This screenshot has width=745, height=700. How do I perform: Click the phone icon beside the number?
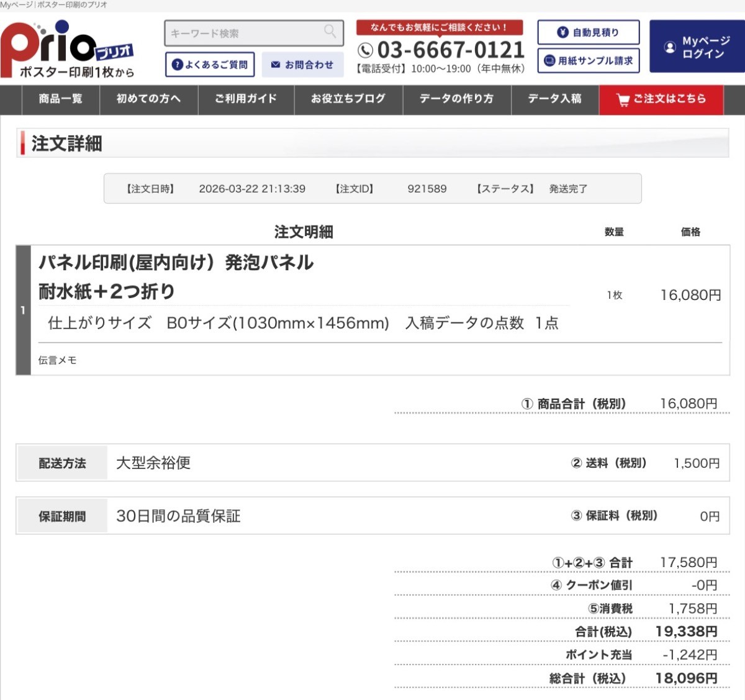click(x=366, y=50)
